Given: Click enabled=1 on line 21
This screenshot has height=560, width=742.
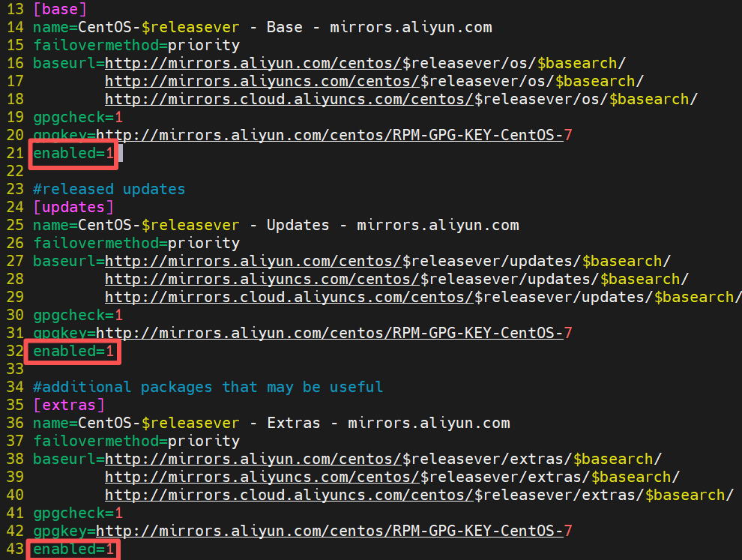Looking at the screenshot, I should tap(73, 153).
